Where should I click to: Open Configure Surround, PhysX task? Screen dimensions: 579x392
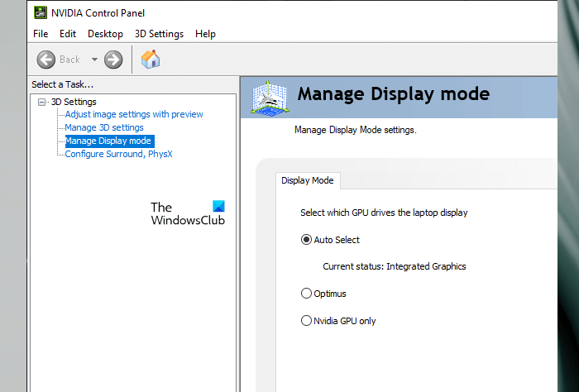[118, 154]
